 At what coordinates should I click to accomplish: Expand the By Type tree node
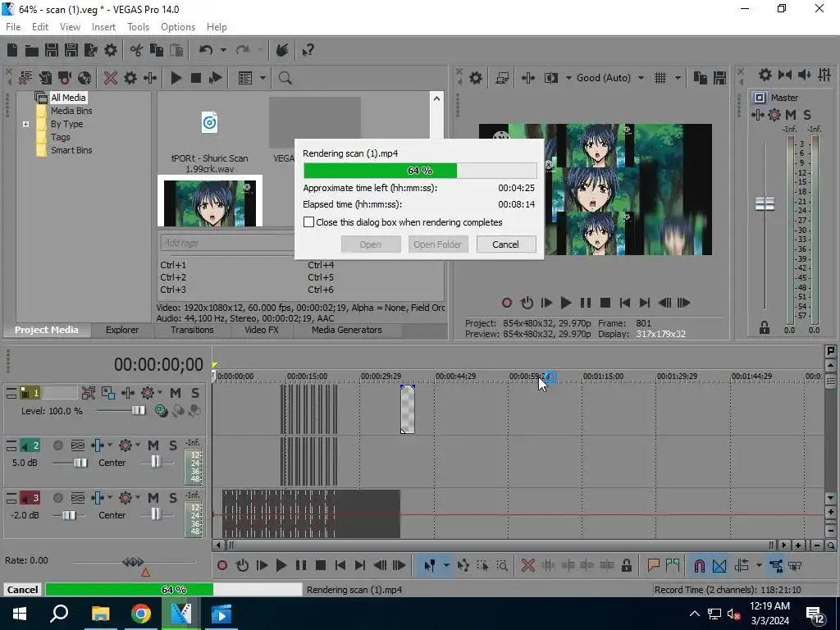point(25,125)
